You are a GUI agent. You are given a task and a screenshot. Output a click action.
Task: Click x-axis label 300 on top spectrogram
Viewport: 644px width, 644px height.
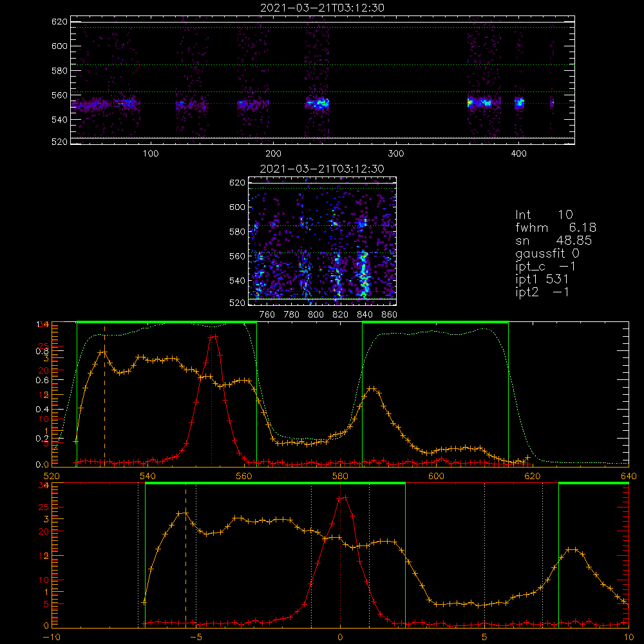coord(396,154)
